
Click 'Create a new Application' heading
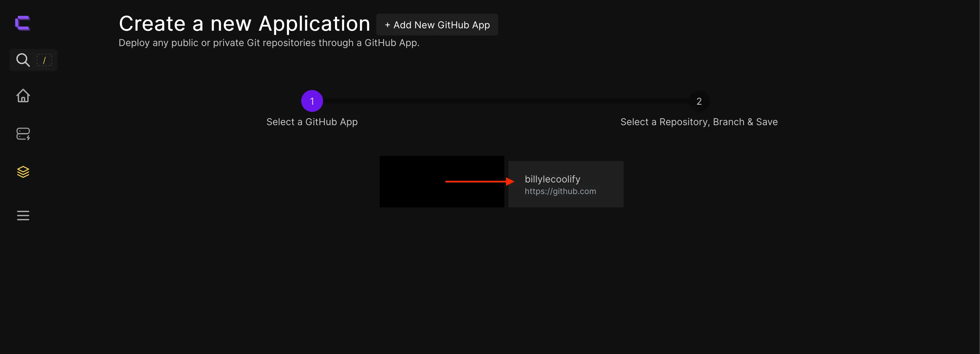244,24
